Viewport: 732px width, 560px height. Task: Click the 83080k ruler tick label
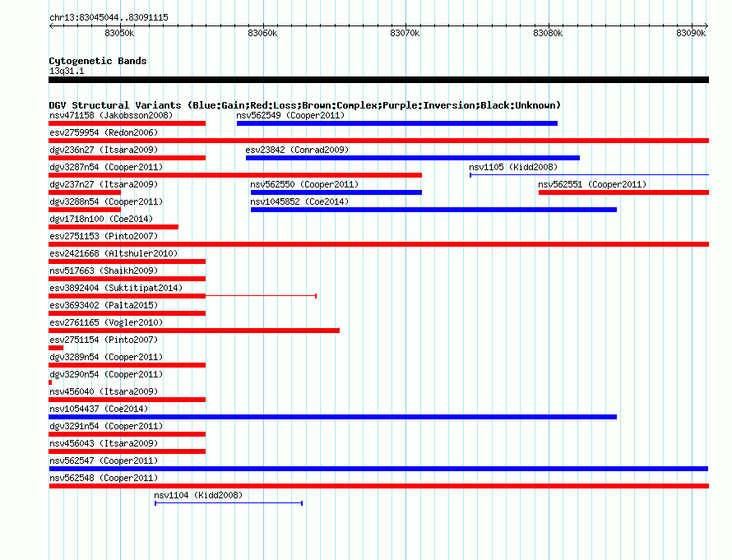click(548, 33)
